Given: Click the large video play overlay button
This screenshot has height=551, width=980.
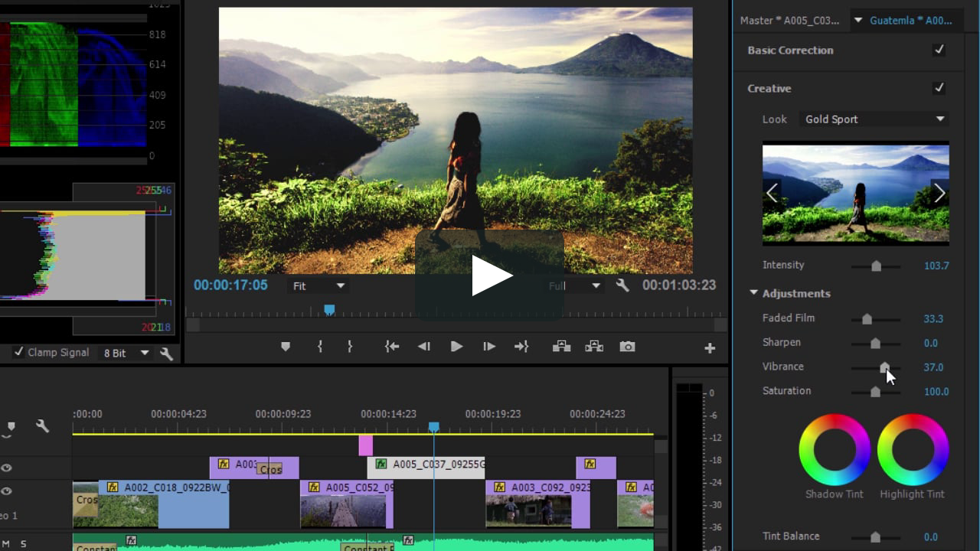Looking at the screenshot, I should point(490,275).
